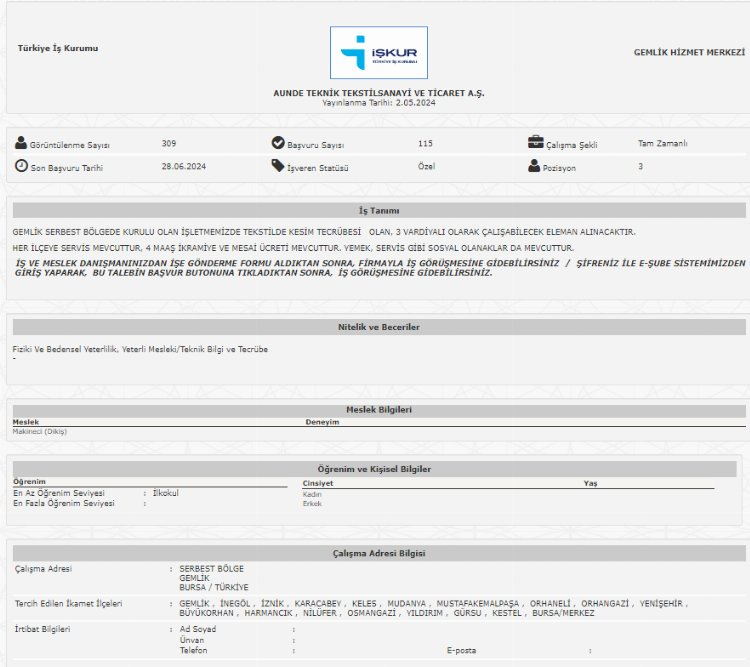Click the person icon beside Görüntülenme Sayısı
The width and height of the screenshot is (750, 667).
(x=21, y=143)
